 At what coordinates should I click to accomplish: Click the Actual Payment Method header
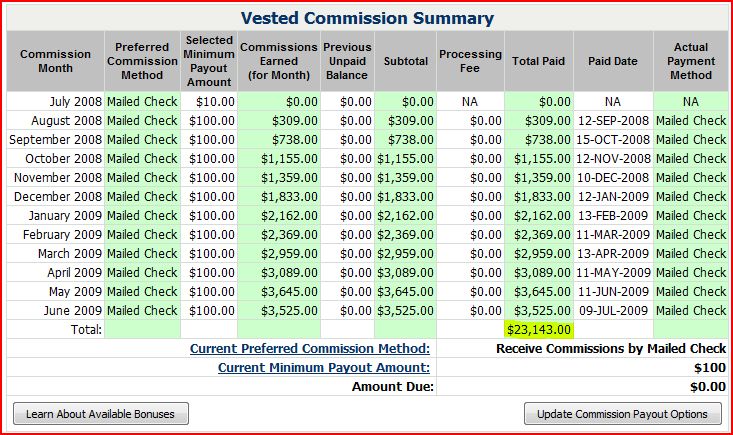(x=691, y=61)
